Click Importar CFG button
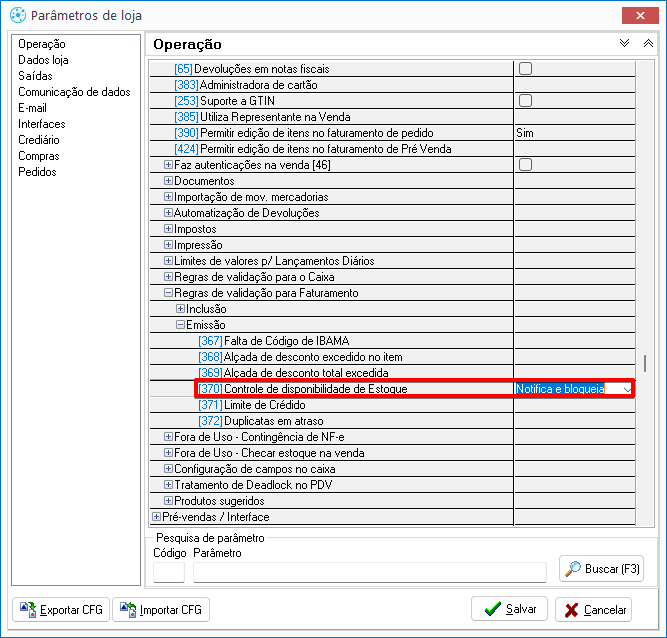This screenshot has width=667, height=638. pyautogui.click(x=161, y=610)
